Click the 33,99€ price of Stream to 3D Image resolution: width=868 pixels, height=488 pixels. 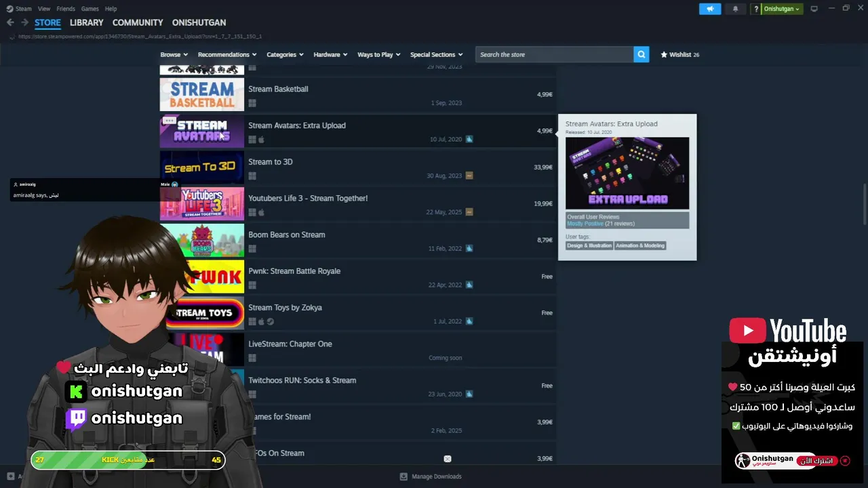tap(543, 167)
